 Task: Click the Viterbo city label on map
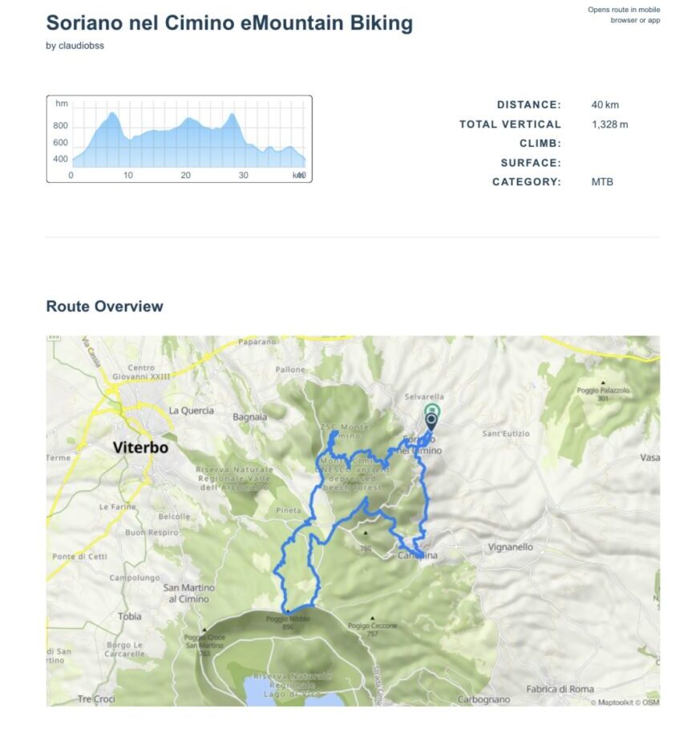[141, 447]
